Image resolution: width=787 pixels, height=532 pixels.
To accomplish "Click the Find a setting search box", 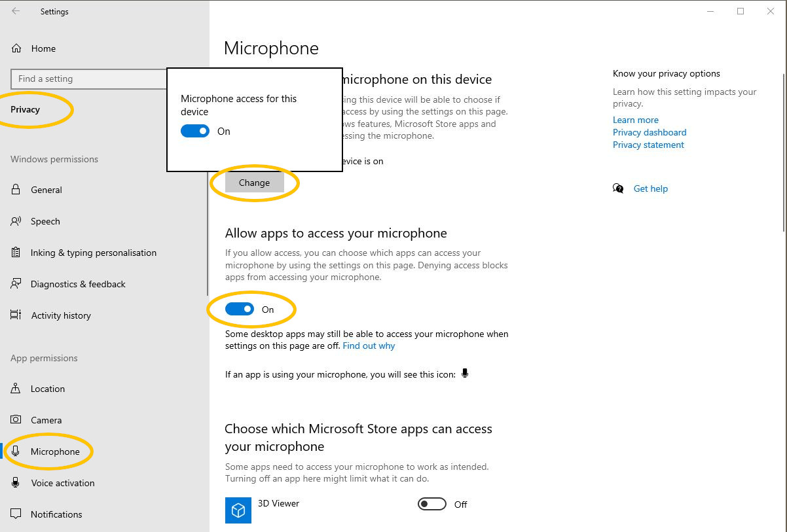I will (x=88, y=79).
